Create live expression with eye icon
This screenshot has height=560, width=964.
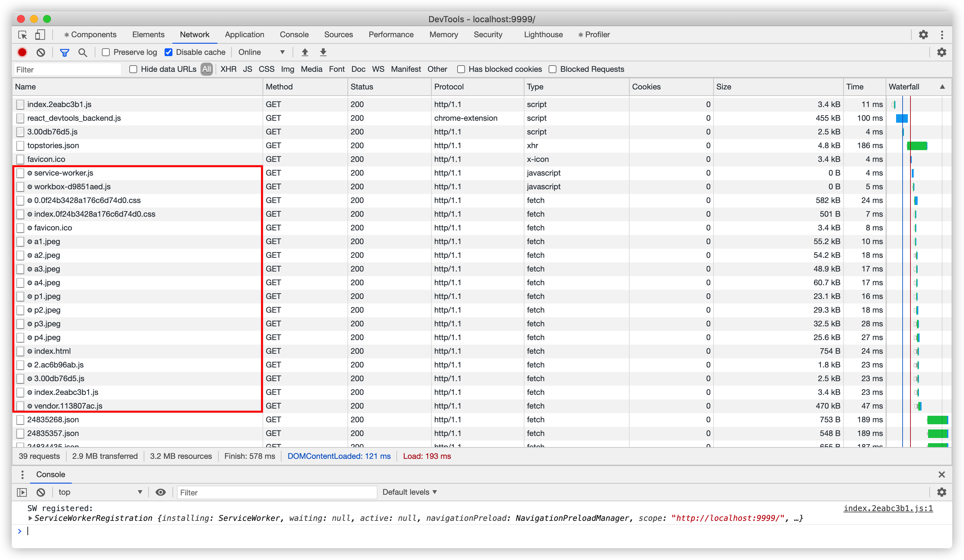coord(161,492)
